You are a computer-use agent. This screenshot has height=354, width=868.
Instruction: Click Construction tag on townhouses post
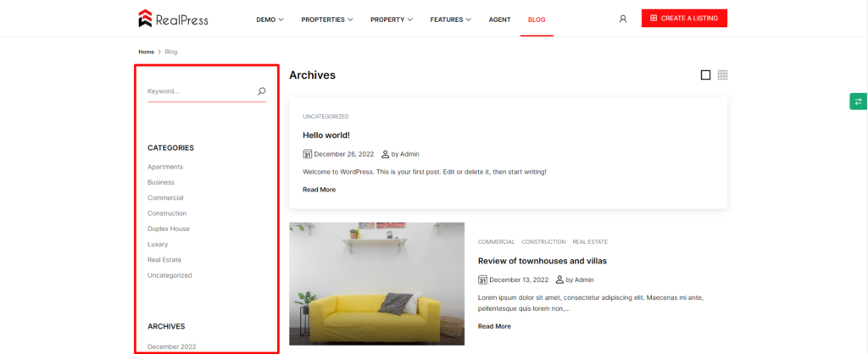pos(543,241)
